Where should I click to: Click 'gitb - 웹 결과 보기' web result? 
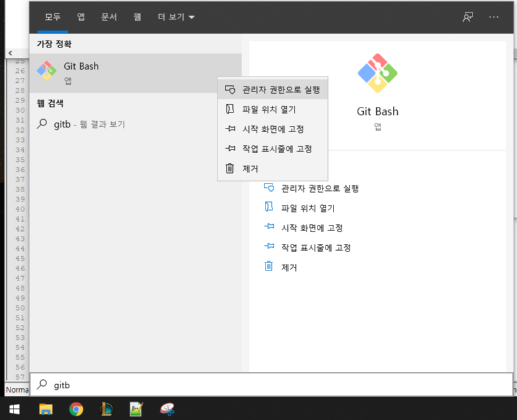[135, 124]
